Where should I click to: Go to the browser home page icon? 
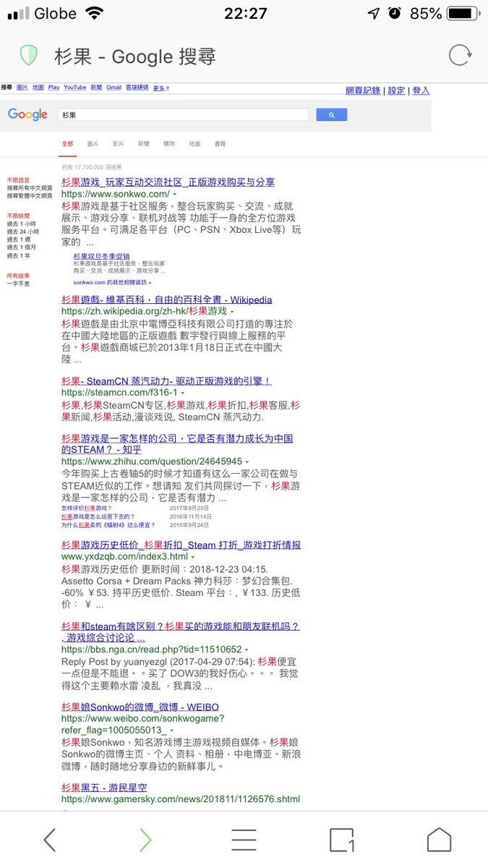tap(439, 840)
